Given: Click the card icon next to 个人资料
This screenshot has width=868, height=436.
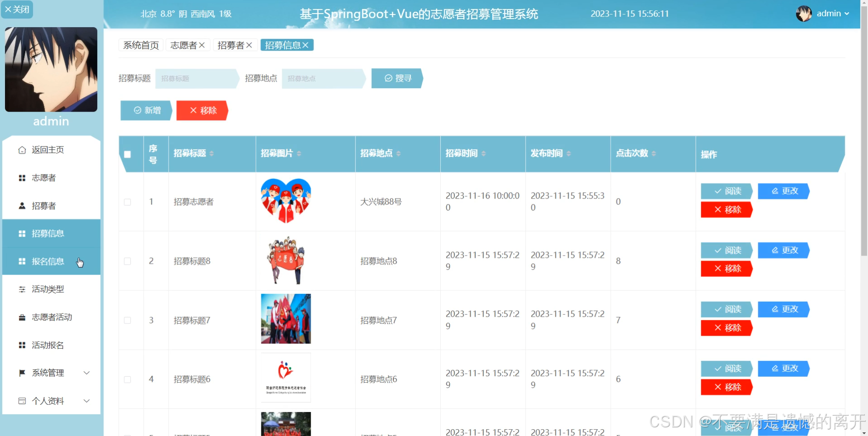Looking at the screenshot, I should point(22,401).
